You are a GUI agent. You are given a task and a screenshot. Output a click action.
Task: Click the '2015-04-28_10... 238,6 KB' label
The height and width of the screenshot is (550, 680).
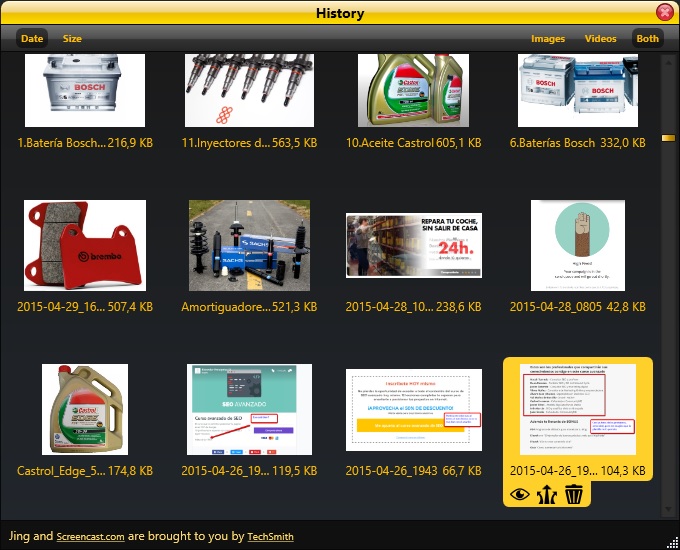click(413, 307)
